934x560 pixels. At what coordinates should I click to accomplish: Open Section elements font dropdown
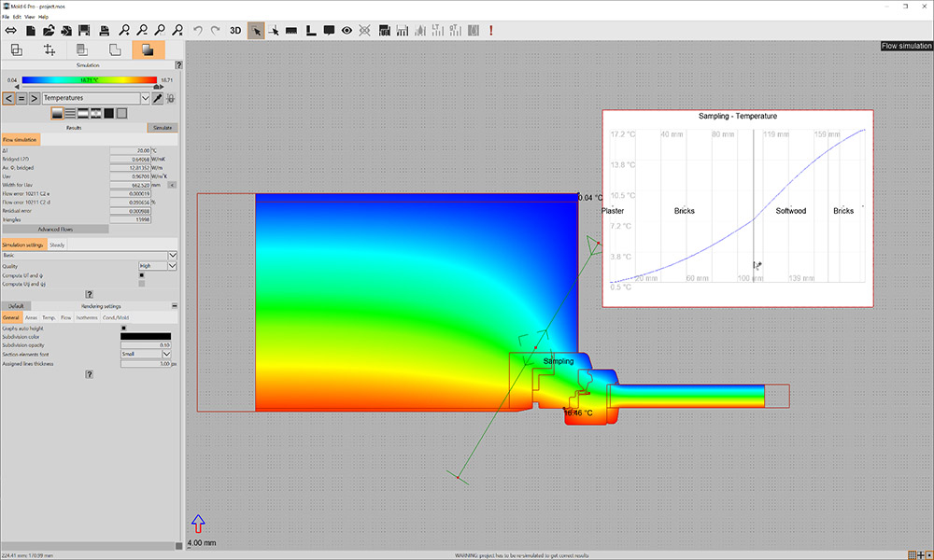(146, 354)
